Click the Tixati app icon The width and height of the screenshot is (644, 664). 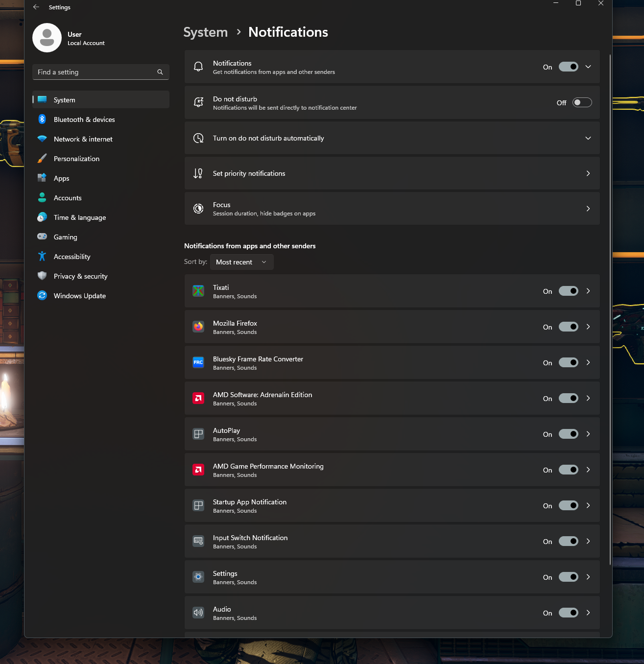tap(198, 291)
